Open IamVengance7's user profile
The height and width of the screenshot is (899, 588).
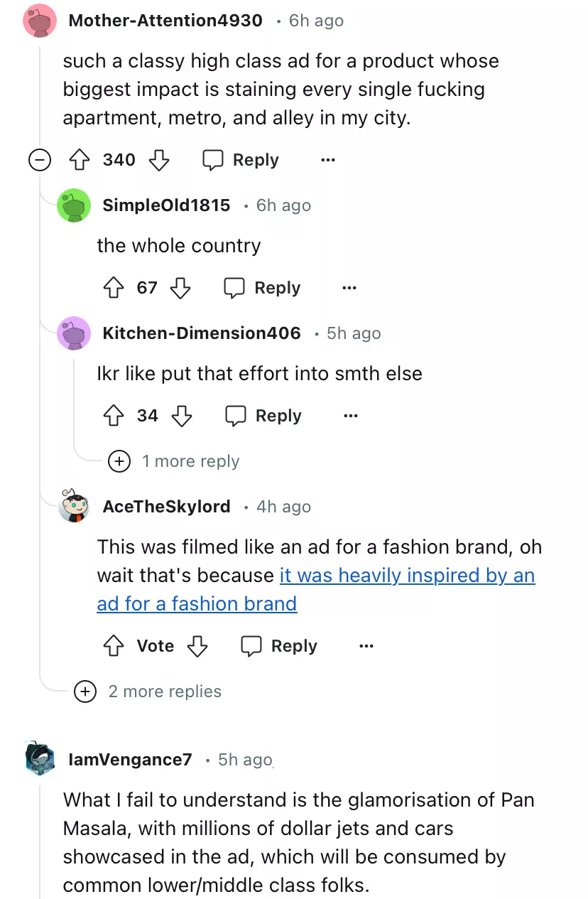coord(130,760)
